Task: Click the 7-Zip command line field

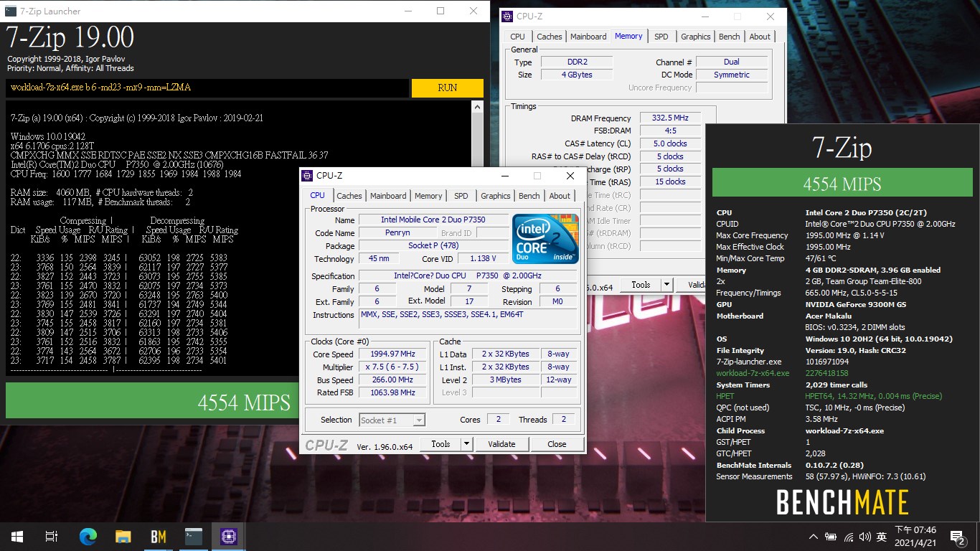Action: pyautogui.click(x=208, y=88)
